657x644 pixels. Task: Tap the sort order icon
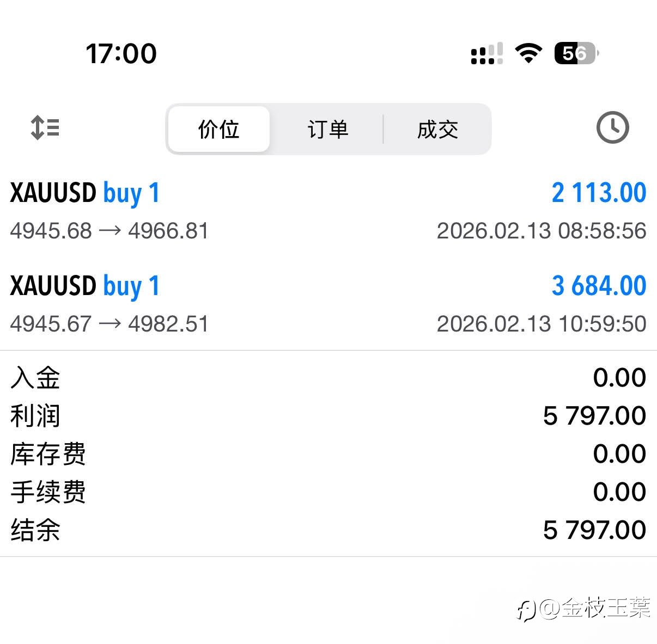tap(45, 128)
